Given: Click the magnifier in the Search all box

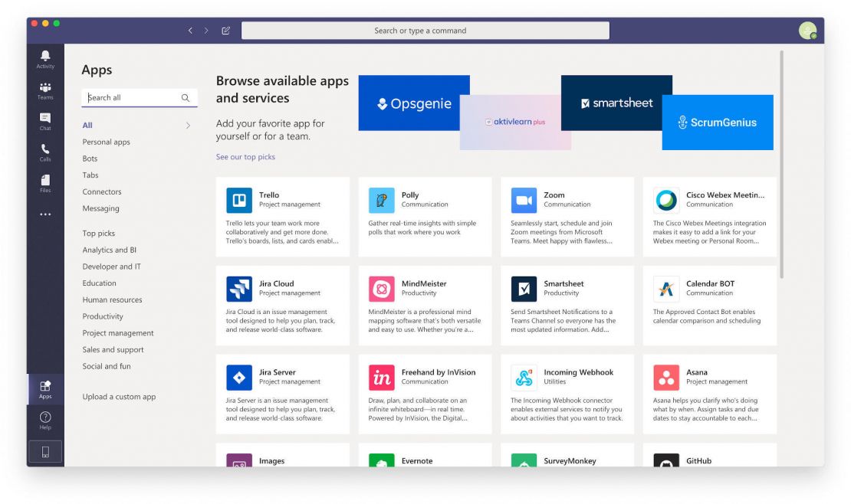Looking at the screenshot, I should click(185, 98).
